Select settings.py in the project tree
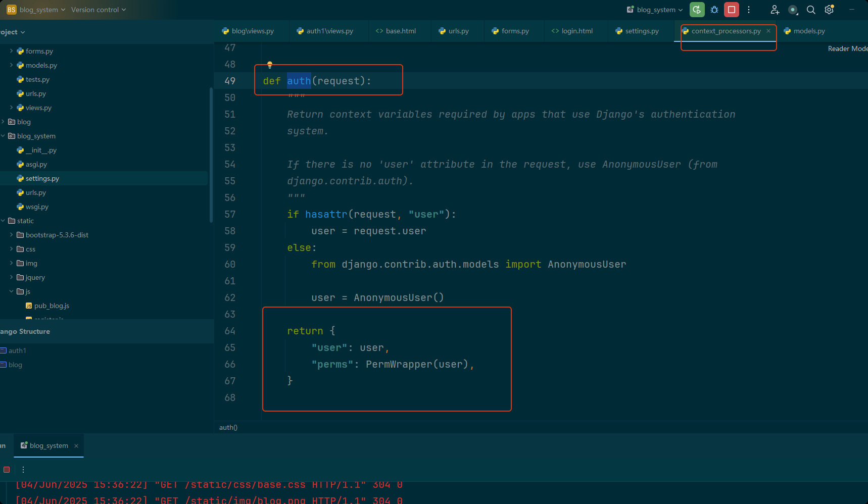 pyautogui.click(x=42, y=178)
